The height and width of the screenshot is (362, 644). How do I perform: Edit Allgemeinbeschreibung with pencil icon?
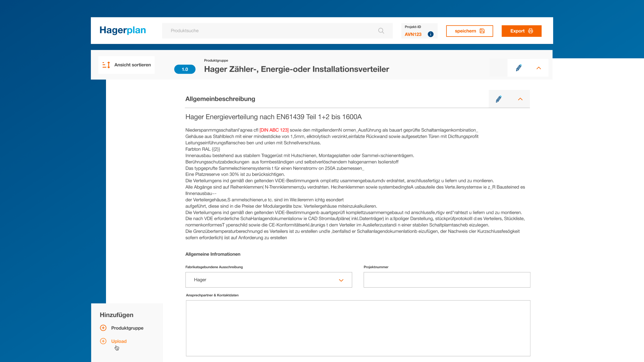tap(499, 99)
